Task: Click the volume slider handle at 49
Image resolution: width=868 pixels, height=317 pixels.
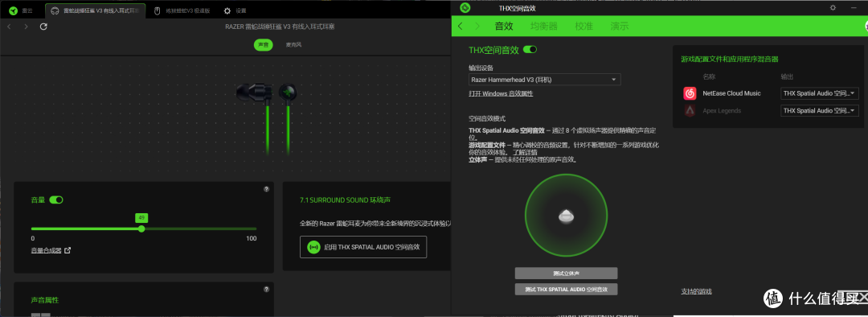Action: tap(141, 228)
